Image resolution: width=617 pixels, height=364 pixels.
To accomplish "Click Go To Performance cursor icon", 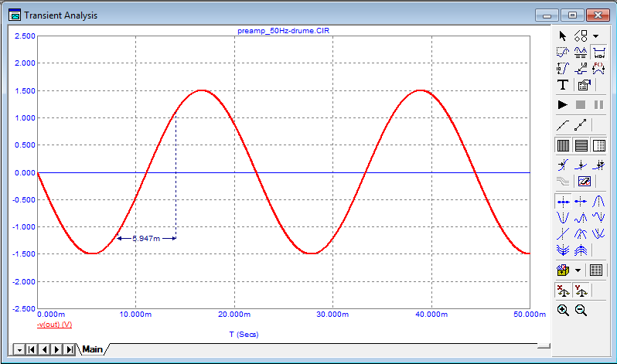I will point(598,165).
